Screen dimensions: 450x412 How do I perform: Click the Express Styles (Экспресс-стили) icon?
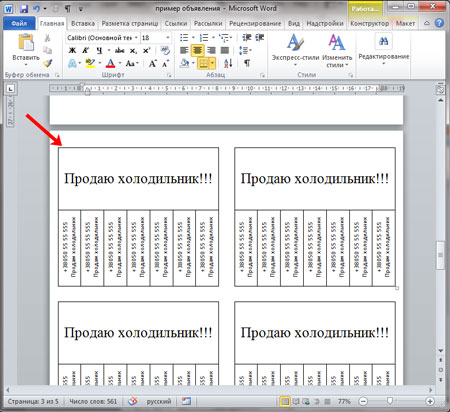[x=295, y=42]
